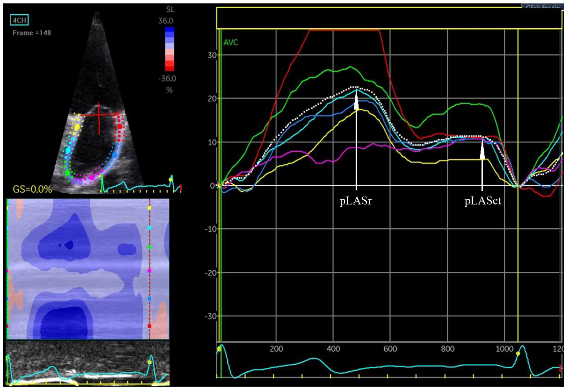Click center of red crosshair in ultrasound
The height and width of the screenshot is (392, 568).
click(x=99, y=115)
